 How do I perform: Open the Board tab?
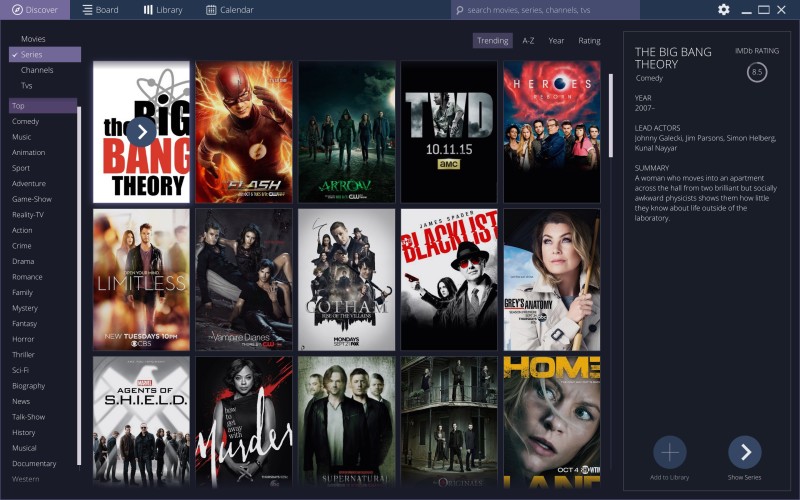point(101,10)
